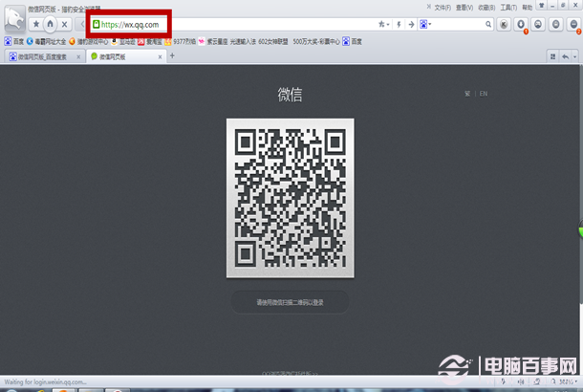
Task: Switch language to 繁 traditional Chinese
Action: (467, 94)
